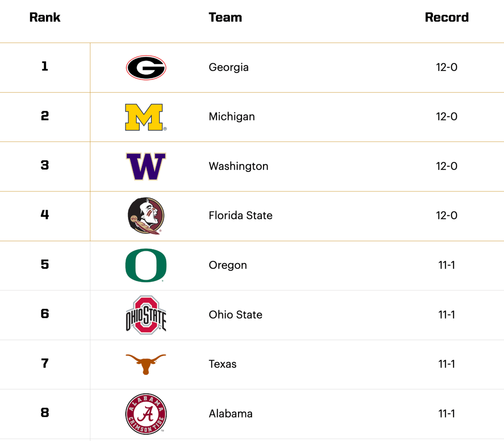Click the Oregon green O logo
This screenshot has width=504, height=441.
tap(146, 265)
